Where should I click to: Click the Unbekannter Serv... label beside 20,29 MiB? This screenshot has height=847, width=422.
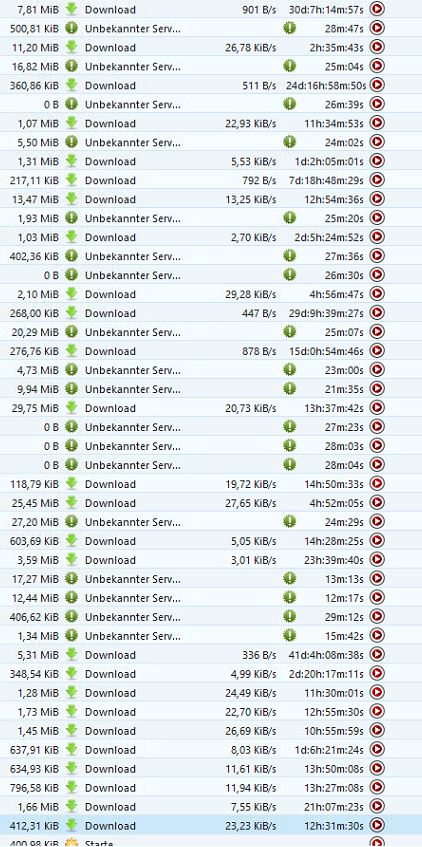point(132,332)
